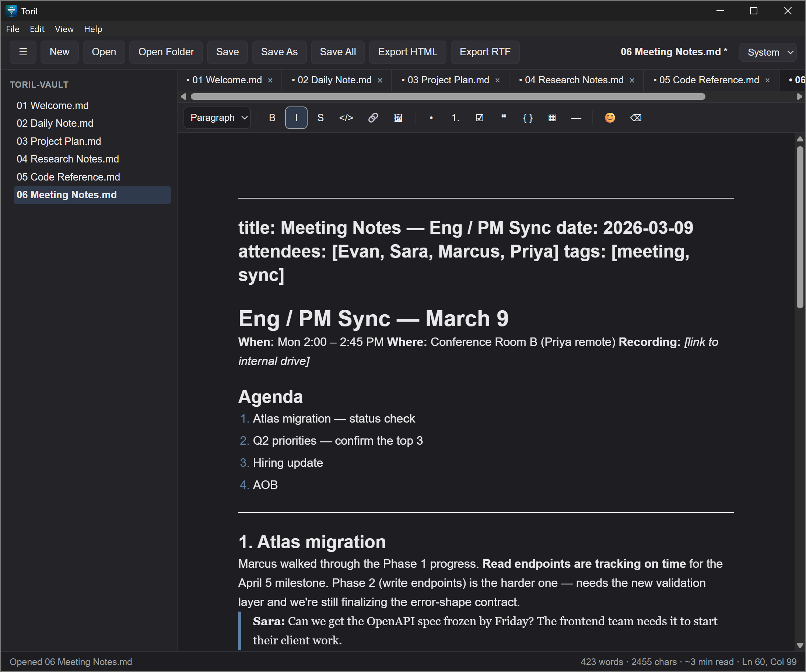Click the Save button

pyautogui.click(x=228, y=52)
